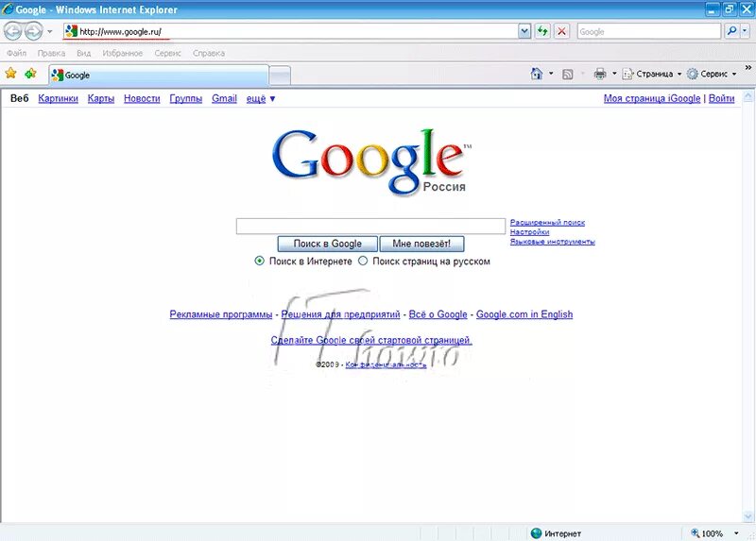Open the Новости link
The image size is (756, 541).
coord(142,98)
